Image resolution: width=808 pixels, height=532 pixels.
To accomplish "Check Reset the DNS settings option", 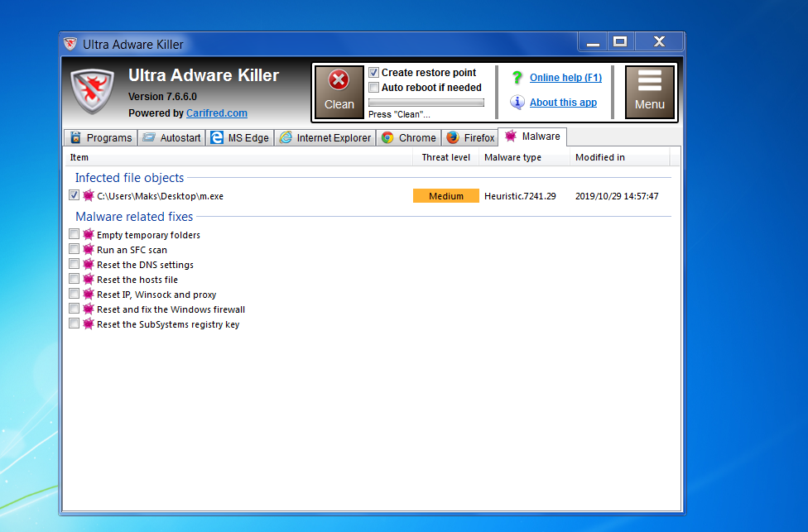I will [x=74, y=264].
